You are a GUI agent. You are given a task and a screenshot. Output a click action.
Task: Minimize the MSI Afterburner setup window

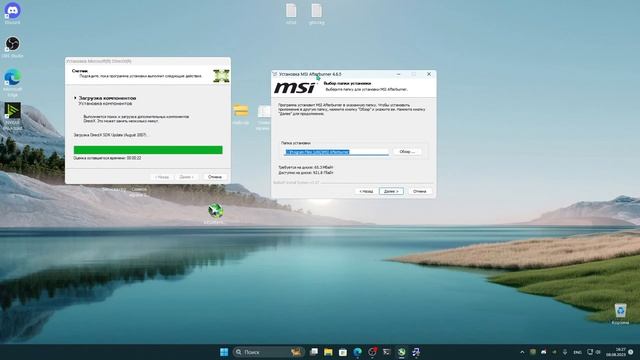398,74
